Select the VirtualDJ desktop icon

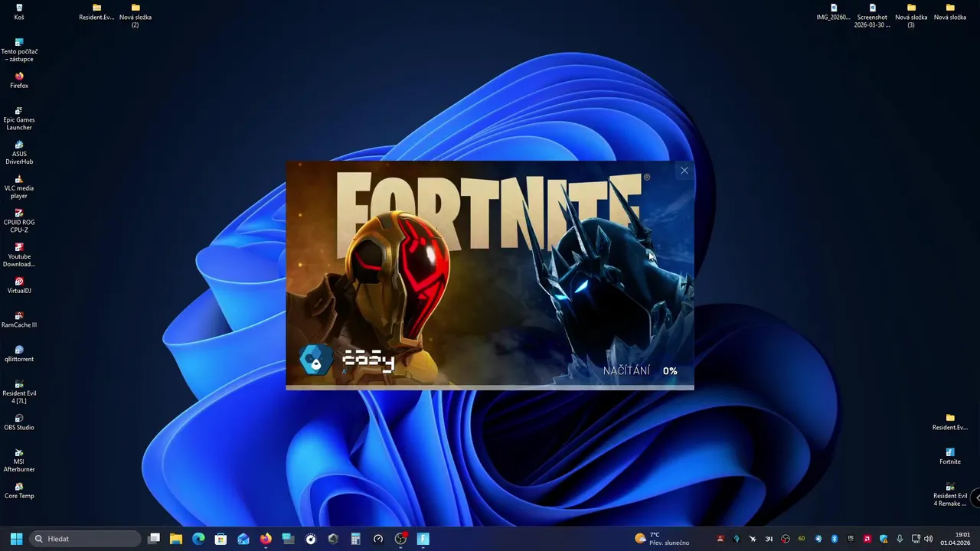[19, 285]
